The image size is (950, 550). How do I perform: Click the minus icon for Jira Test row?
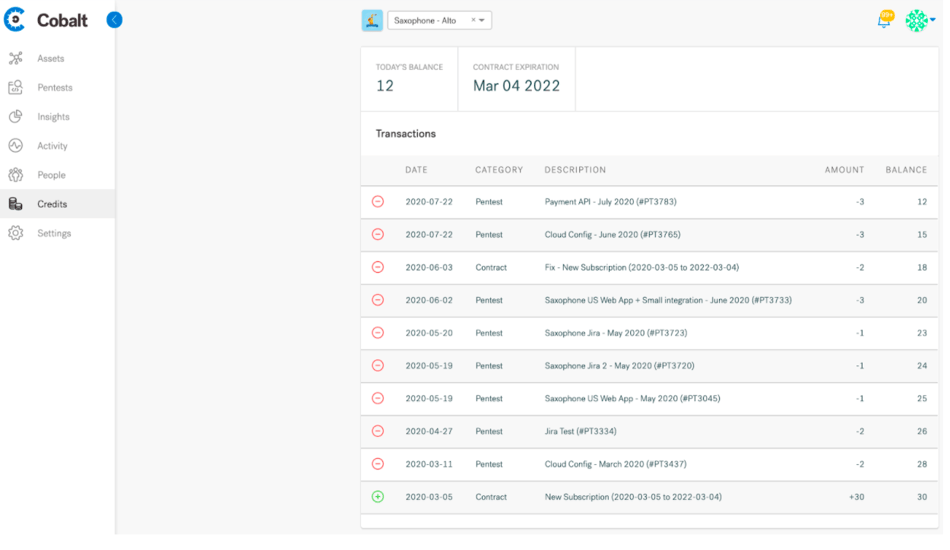click(377, 431)
